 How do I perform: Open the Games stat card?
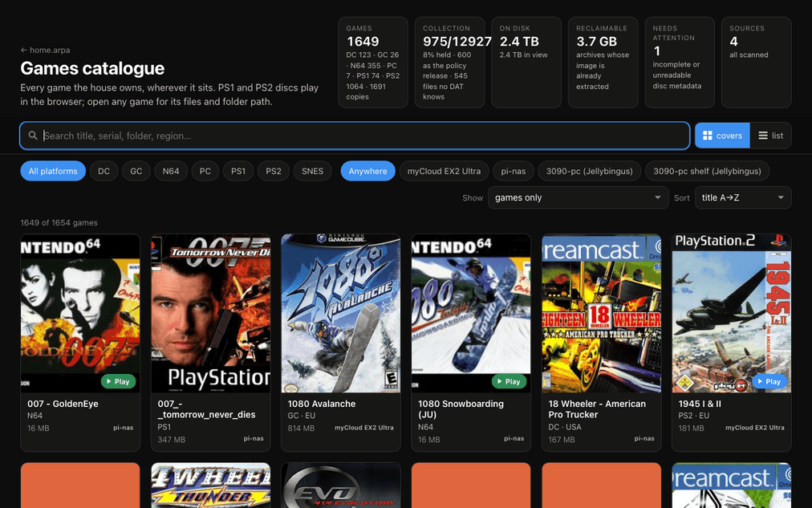(x=373, y=62)
